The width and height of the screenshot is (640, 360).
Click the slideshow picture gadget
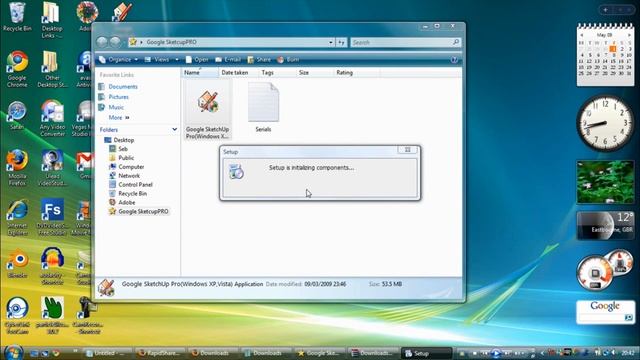click(x=605, y=182)
